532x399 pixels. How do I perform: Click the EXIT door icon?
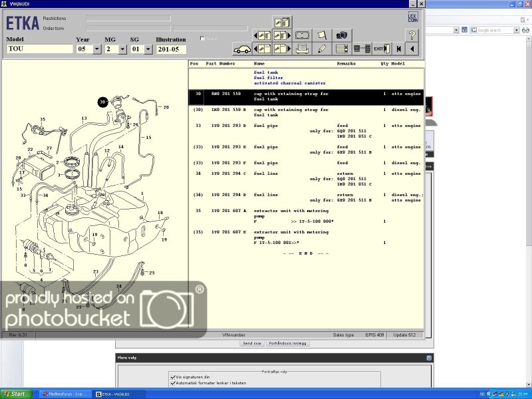pos(380,49)
